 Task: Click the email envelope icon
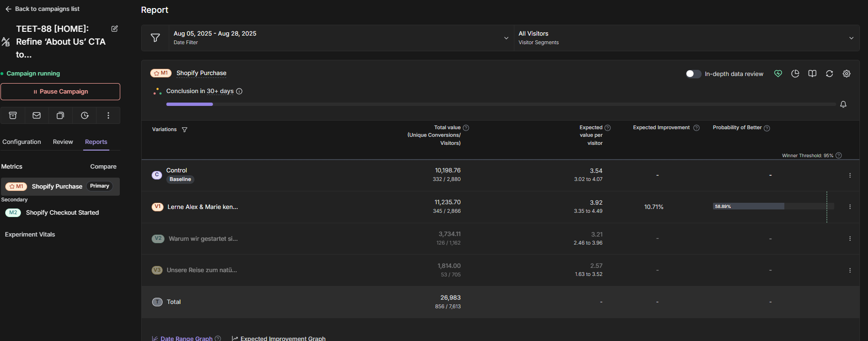pos(37,115)
